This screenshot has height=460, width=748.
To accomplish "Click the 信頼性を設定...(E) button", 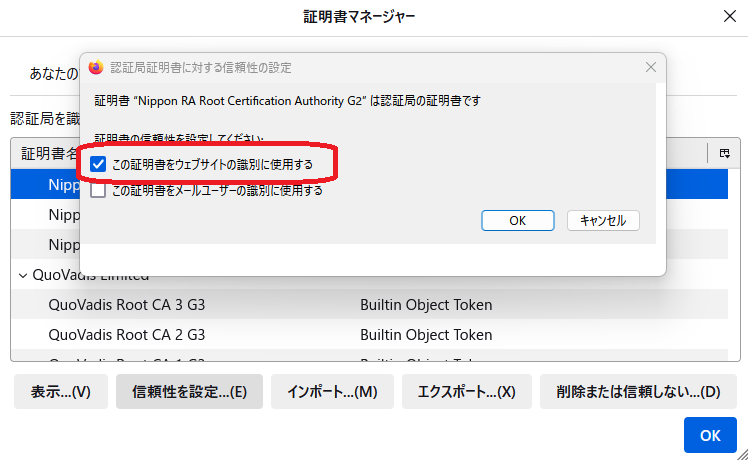I will click(189, 392).
